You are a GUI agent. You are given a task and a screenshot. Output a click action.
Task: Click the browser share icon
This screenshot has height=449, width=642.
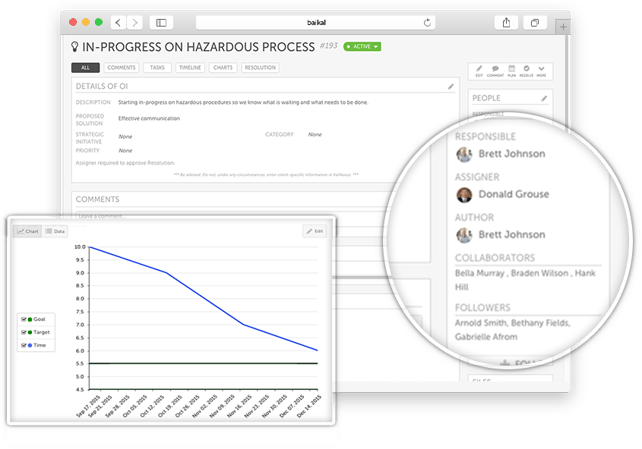506,23
